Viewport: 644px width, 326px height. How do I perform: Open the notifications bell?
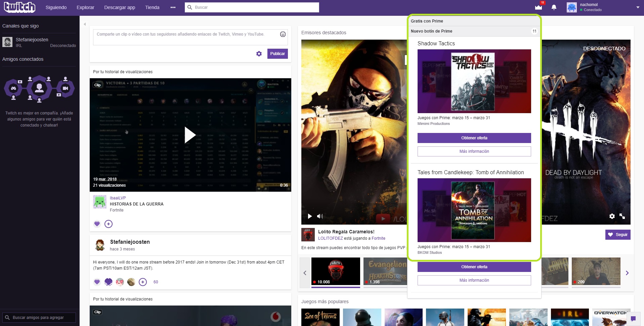tap(554, 7)
